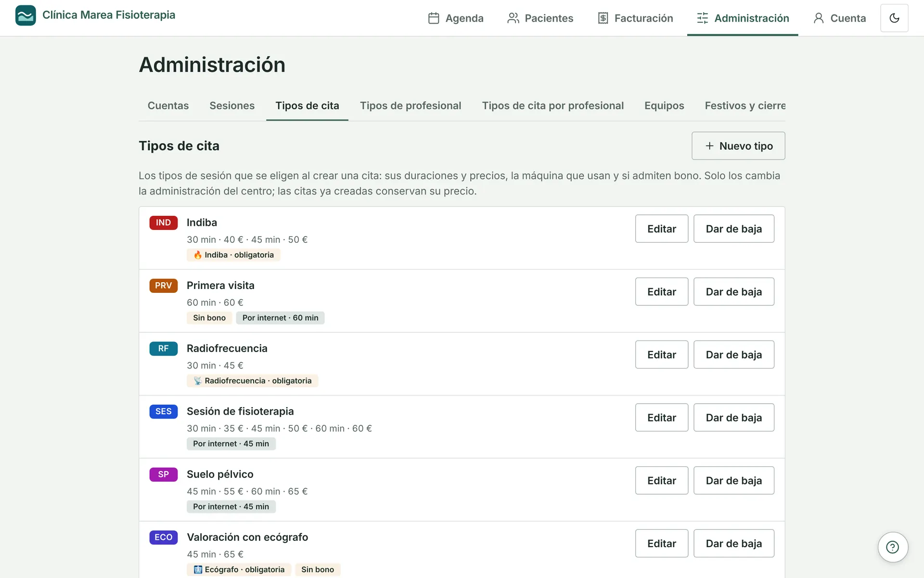Create a new appointment type with Nuevo tipo

(x=738, y=146)
